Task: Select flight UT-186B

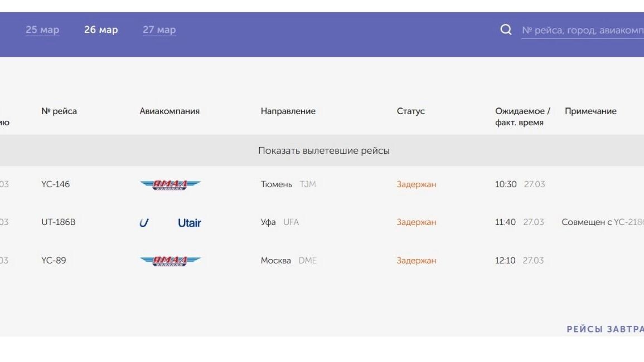Action: click(x=58, y=222)
